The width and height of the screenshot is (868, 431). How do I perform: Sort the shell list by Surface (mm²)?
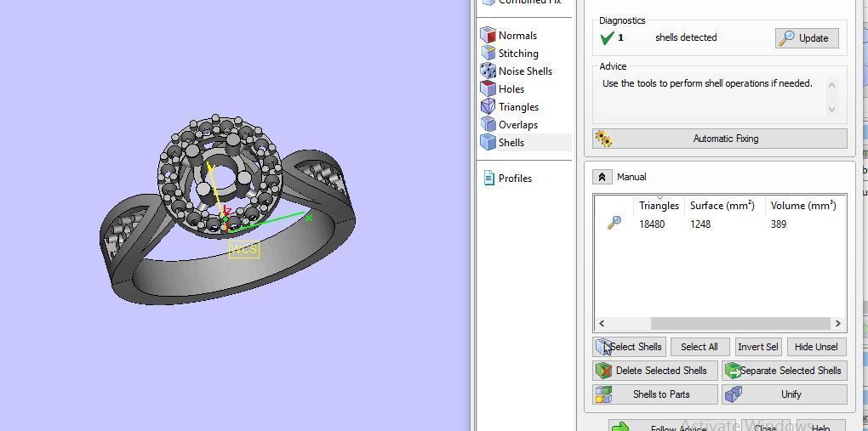722,205
